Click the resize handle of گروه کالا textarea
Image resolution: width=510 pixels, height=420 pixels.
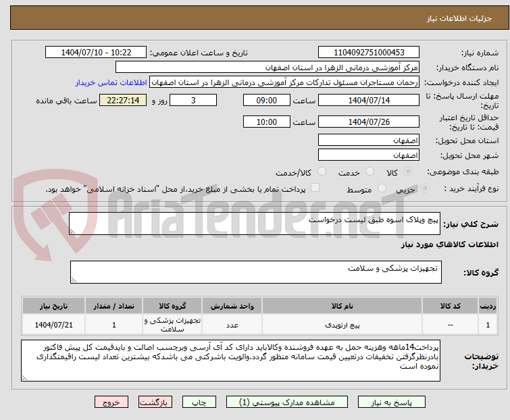pyautogui.click(x=74, y=280)
